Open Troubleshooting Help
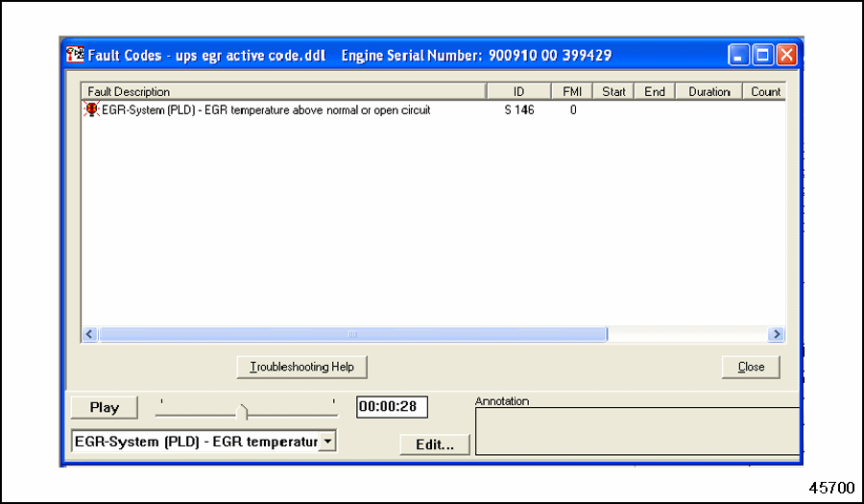This screenshot has height=504, width=864. click(x=301, y=367)
